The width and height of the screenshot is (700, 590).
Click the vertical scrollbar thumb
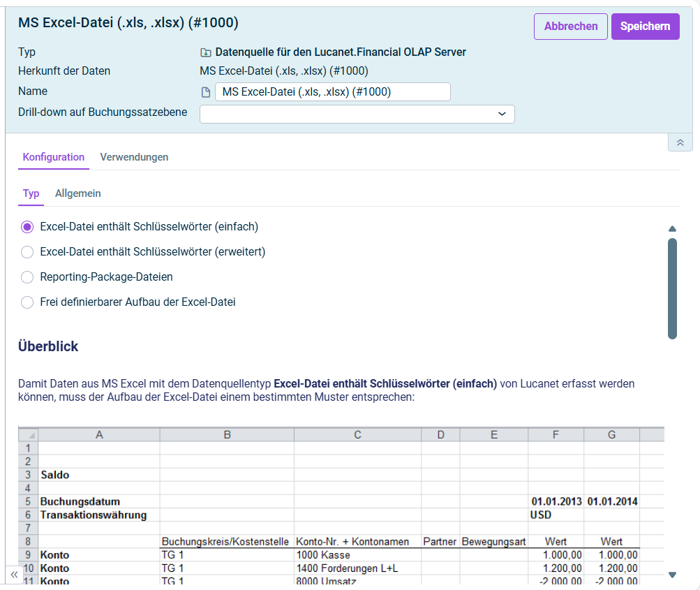tap(672, 288)
